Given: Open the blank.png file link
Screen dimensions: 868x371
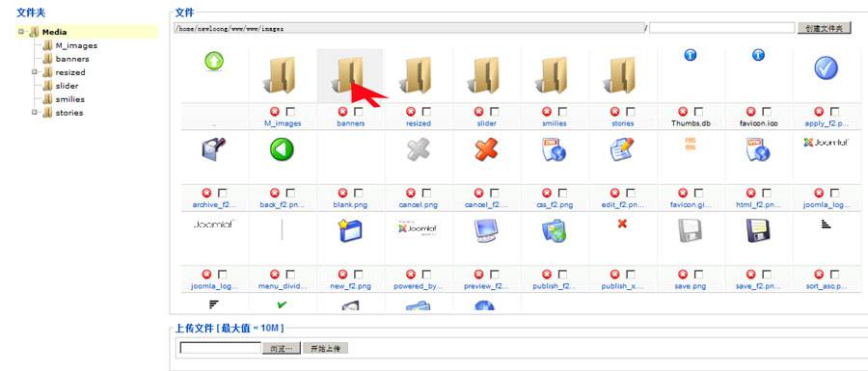Looking at the screenshot, I should [350, 205].
